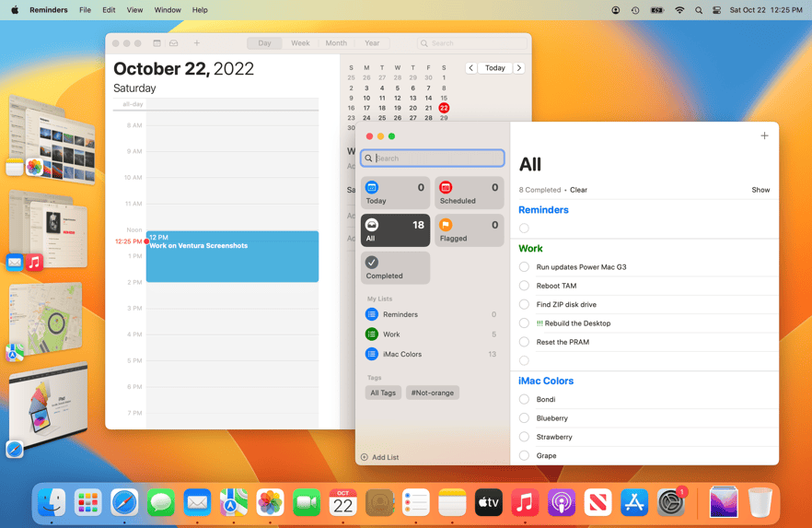Select Work list in My Lists

[x=432, y=334]
